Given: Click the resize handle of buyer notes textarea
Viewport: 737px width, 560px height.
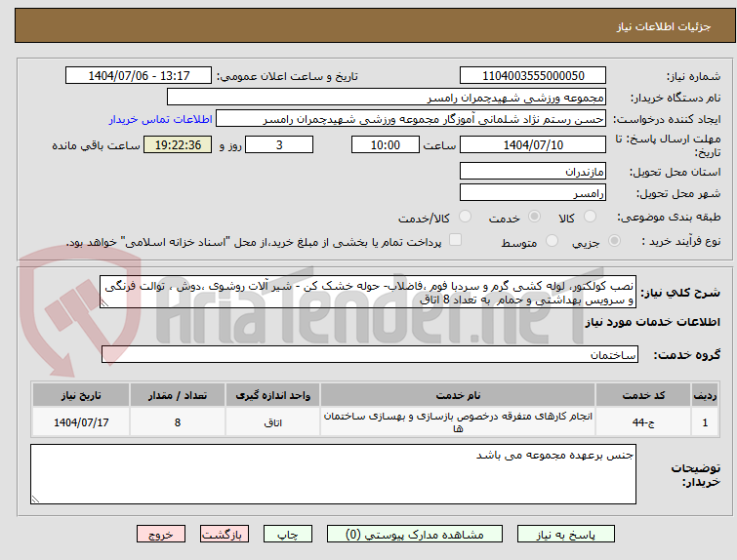Looking at the screenshot, I should [x=35, y=499].
